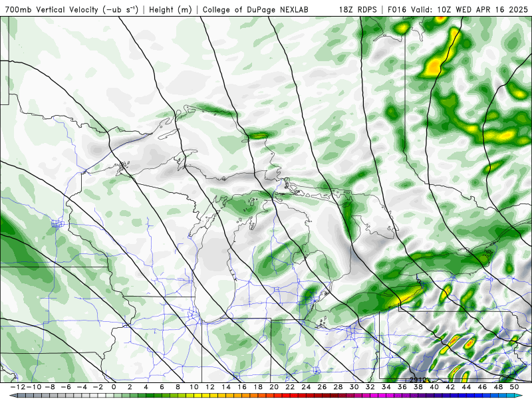The height and width of the screenshot is (399, 532).
Task: Click the '36' value on the color scale
Action: [x=402, y=387]
